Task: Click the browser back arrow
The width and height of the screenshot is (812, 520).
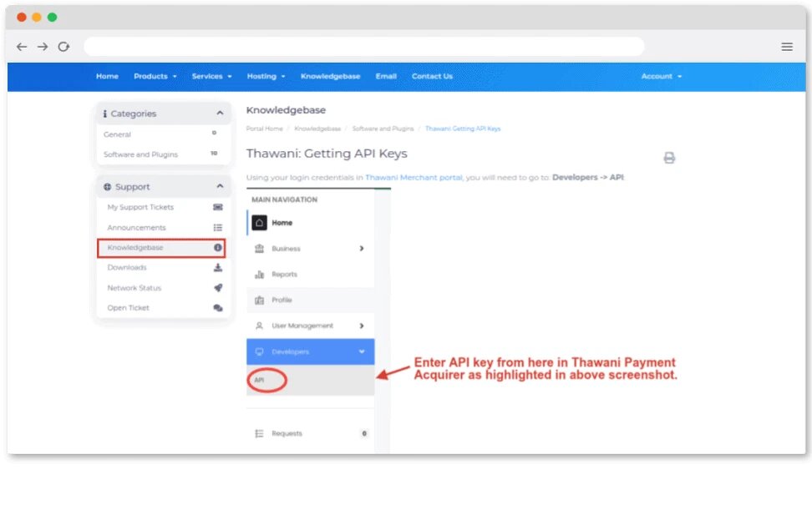Action: pos(22,47)
